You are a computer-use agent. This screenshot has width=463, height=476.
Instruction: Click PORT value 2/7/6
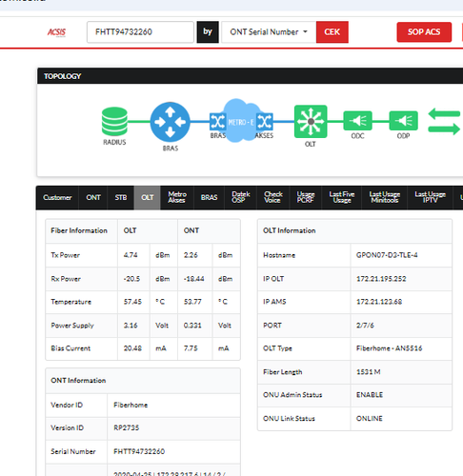pos(365,326)
